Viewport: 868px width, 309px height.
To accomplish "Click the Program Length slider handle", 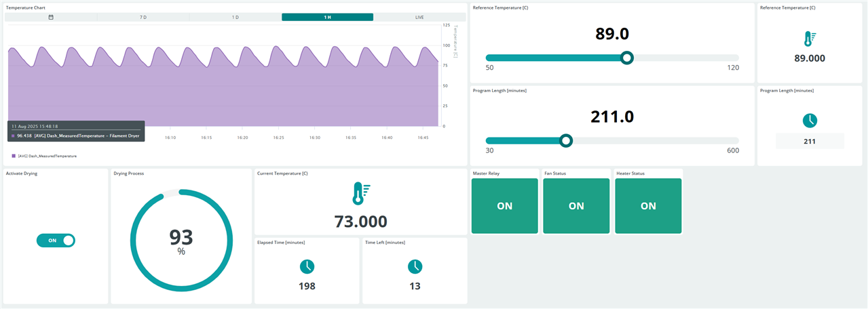I will 566,140.
